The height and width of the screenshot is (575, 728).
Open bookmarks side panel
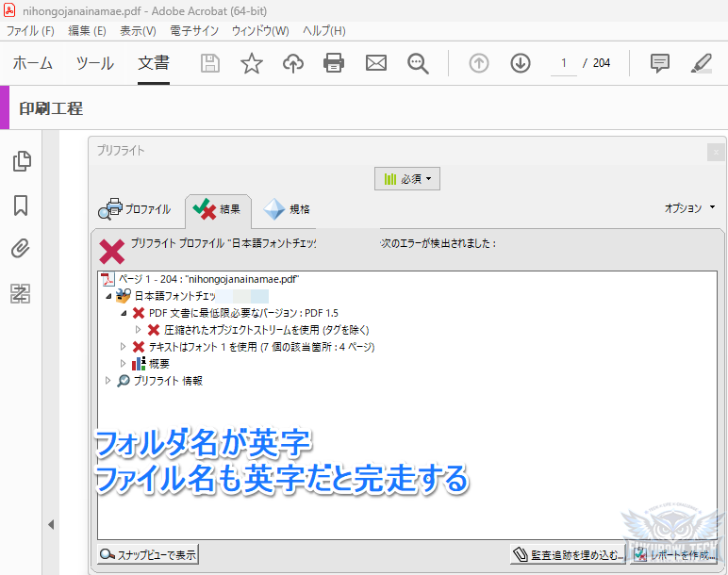(21, 205)
